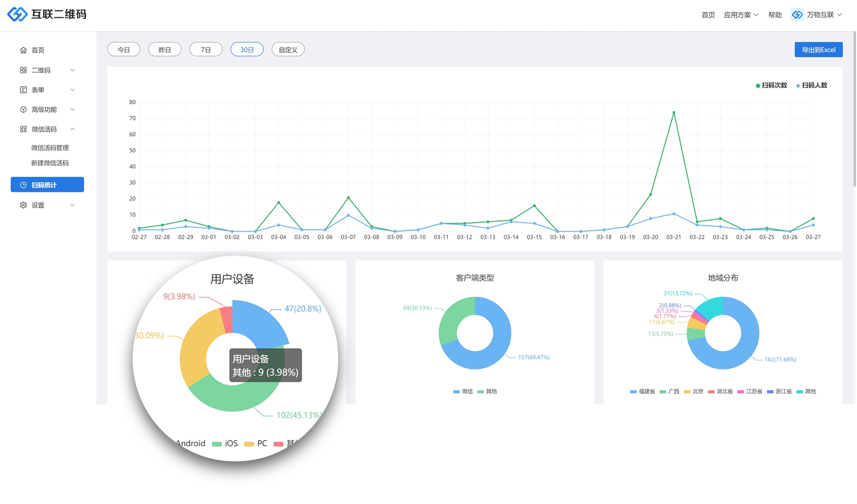
Task: Select the 7日 time range tab
Action: (206, 50)
